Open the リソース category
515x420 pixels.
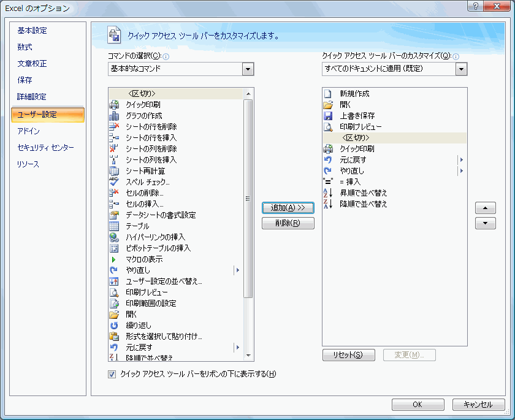click(x=28, y=164)
